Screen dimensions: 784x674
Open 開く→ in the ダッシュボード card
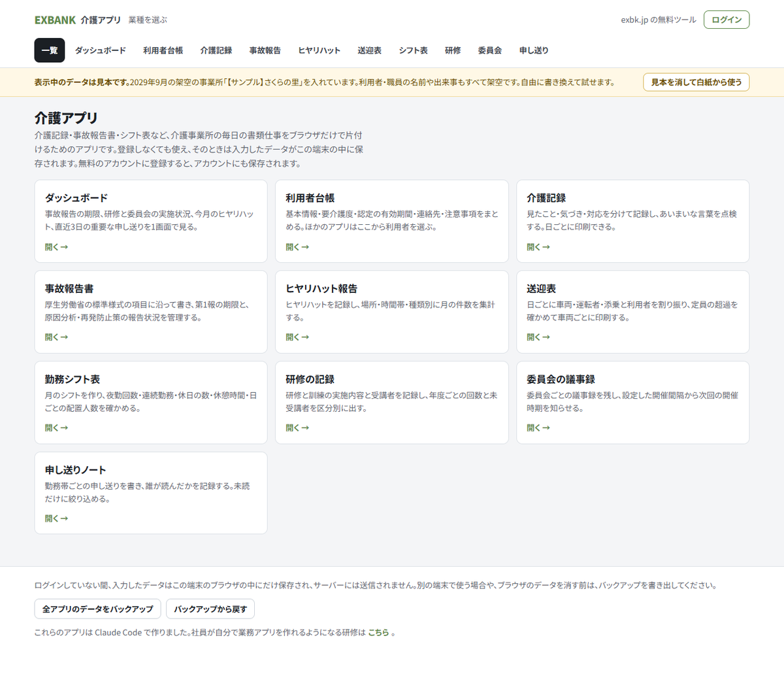click(x=57, y=247)
